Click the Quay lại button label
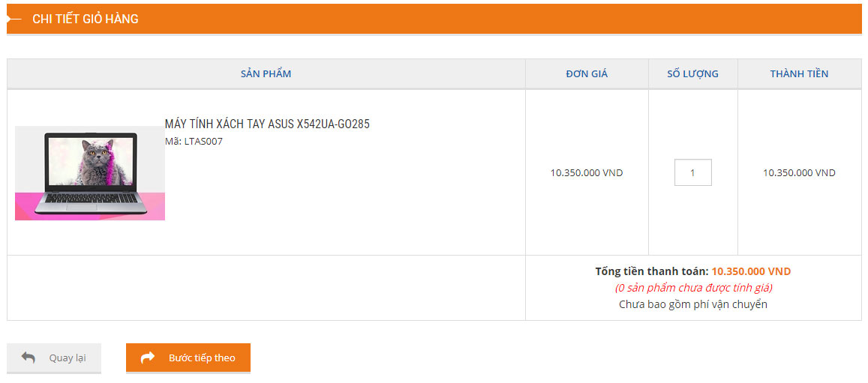 click(68, 358)
